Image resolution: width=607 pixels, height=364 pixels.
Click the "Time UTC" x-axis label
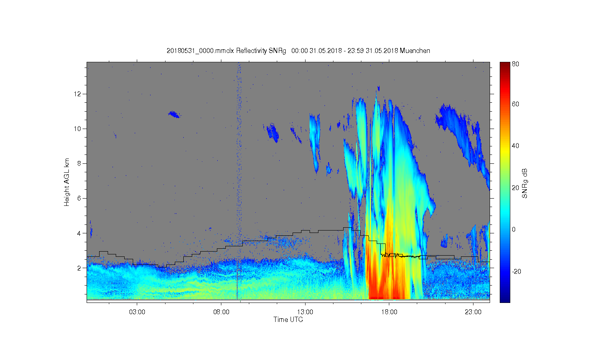tap(288, 320)
